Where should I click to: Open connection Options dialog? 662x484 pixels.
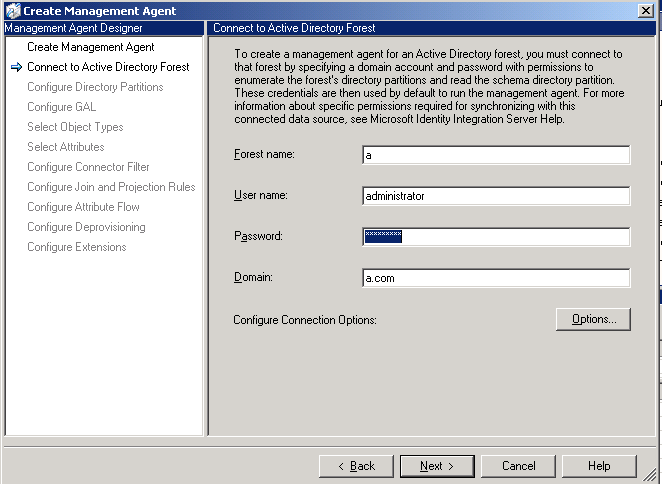(593, 319)
